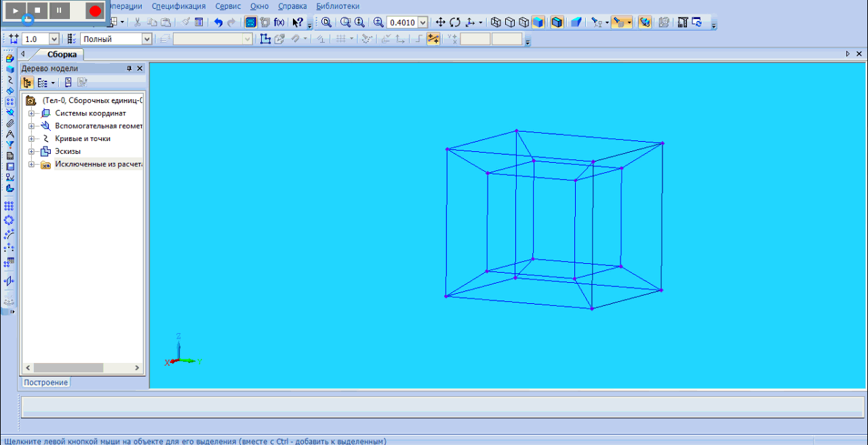
Task: Open the step value 1.0 dropdown
Action: (54, 39)
